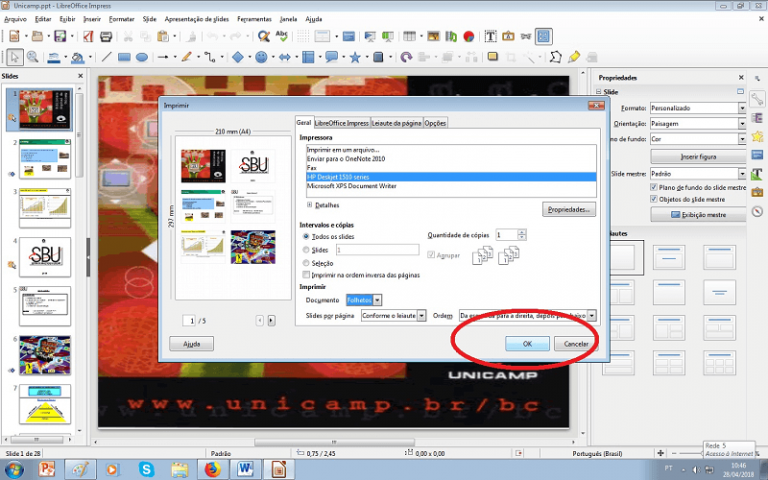Click the Firefox icon in the taskbar
Image resolution: width=768 pixels, height=480 pixels.
pyautogui.click(x=212, y=468)
